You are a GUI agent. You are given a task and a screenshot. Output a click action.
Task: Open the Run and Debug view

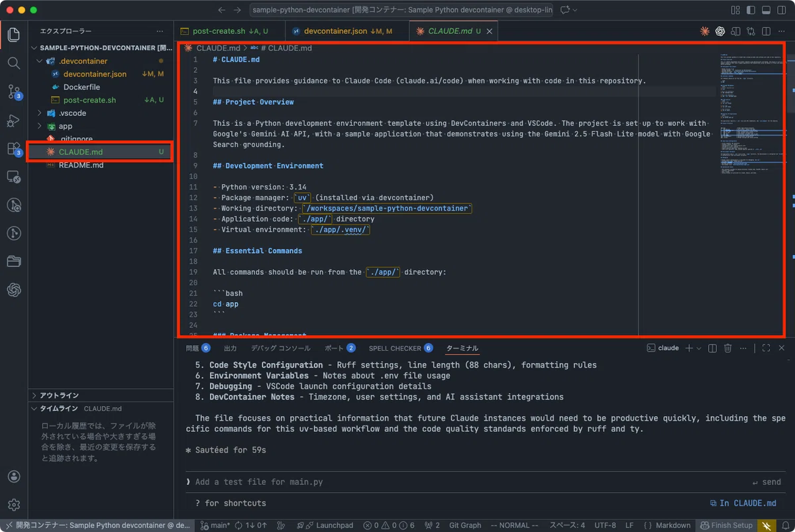point(14,121)
